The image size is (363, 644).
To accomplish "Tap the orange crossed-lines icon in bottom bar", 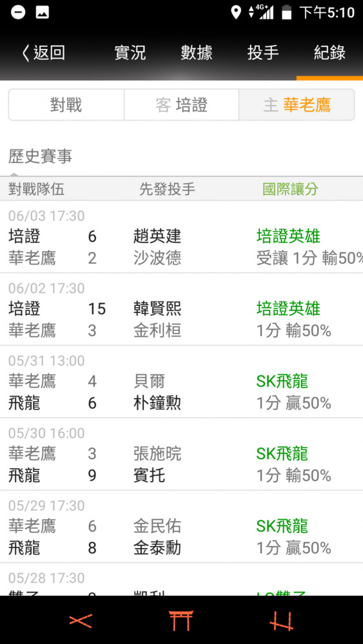I will coord(80,621).
